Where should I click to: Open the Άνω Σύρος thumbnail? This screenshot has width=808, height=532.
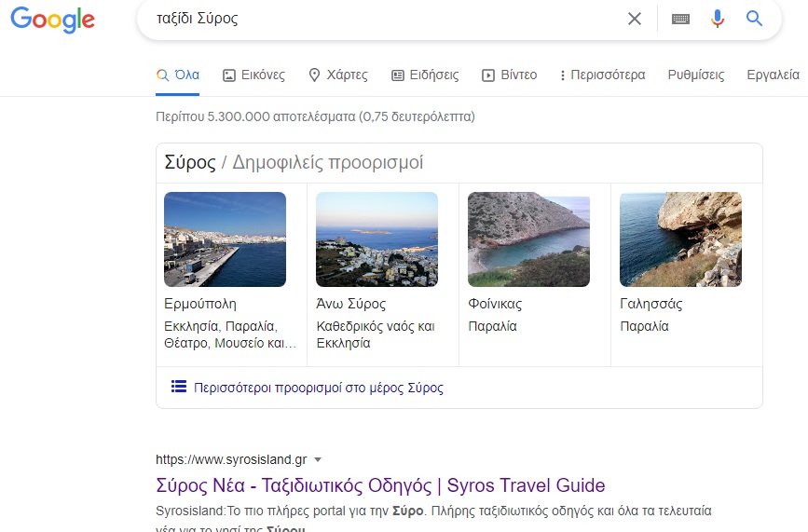(x=377, y=239)
